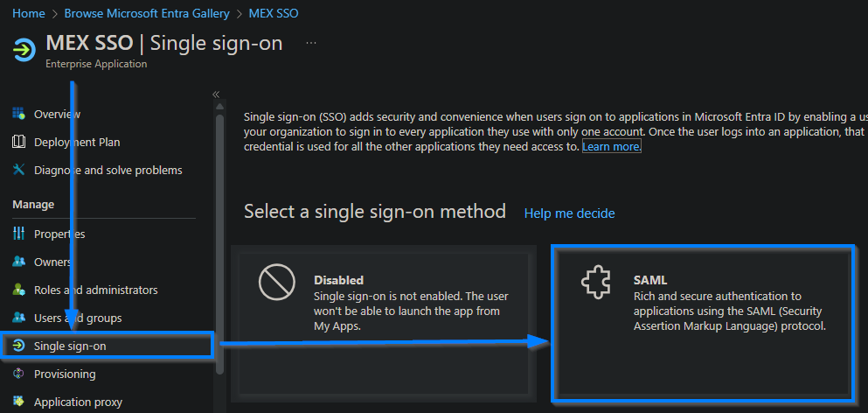This screenshot has height=413, width=868.
Task: Select the SAML sign-on method card
Action: [x=704, y=322]
